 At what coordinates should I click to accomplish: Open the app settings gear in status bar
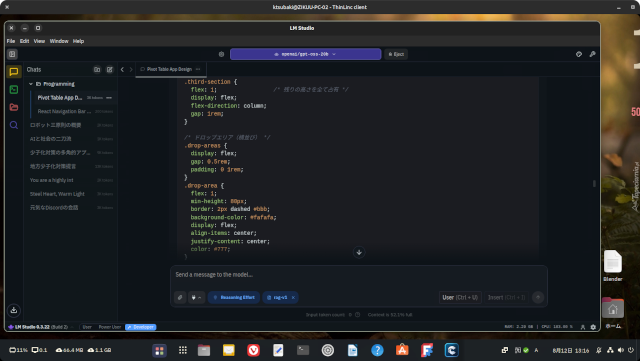593,327
